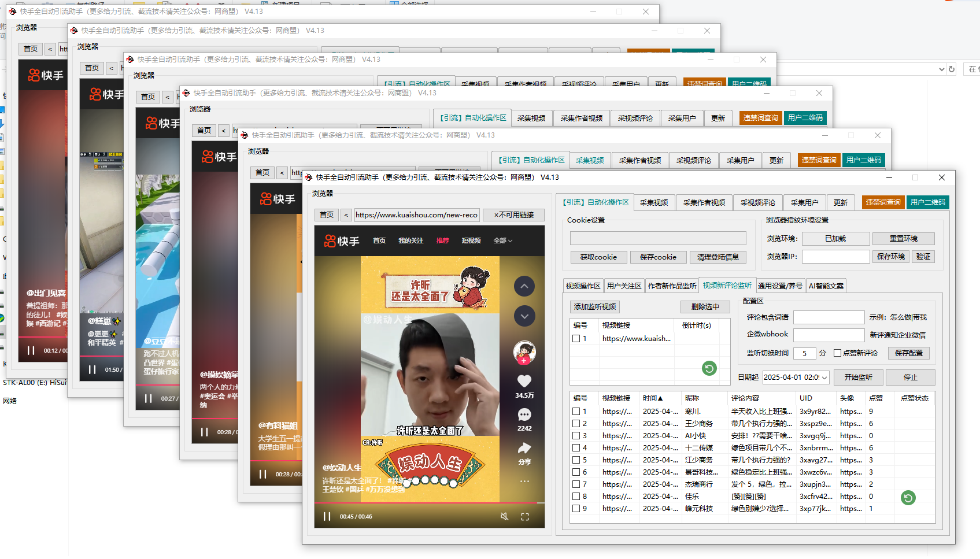Image resolution: width=980 pixels, height=559 pixels.
Task: Click refresh icon in background explorer address bar
Action: click(x=952, y=69)
